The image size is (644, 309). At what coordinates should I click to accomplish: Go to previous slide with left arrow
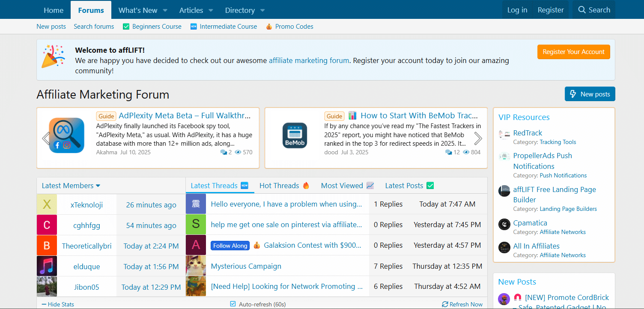coord(45,138)
